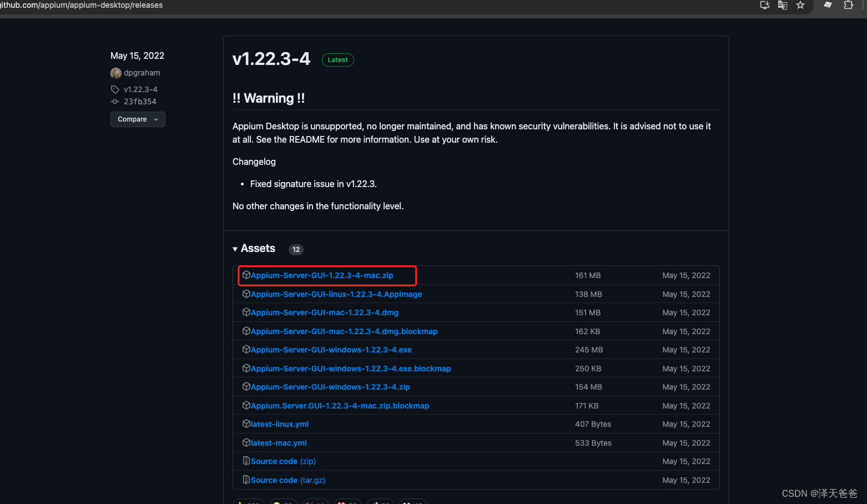Click the github.com address bar URL
The height and width of the screenshot is (504, 867).
82,5
